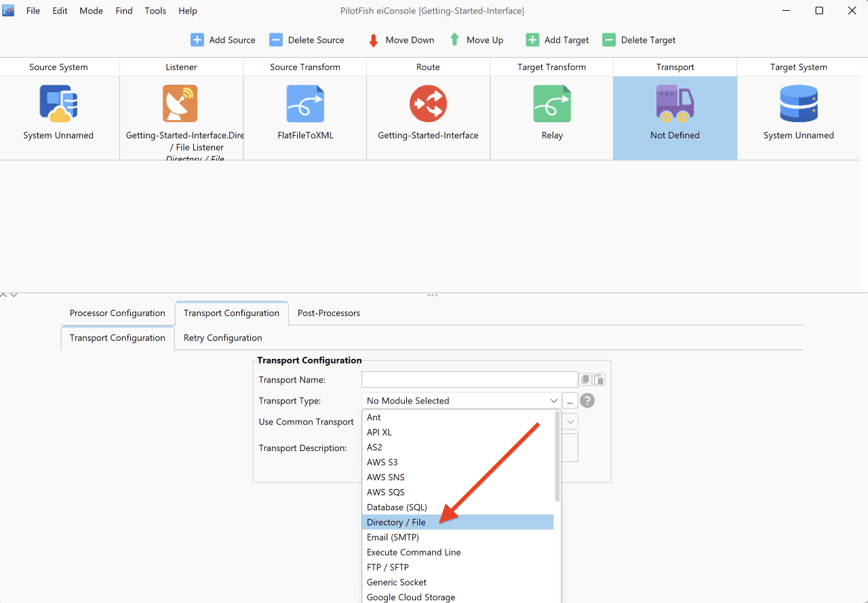Click the Delete Target toolbar button

[639, 40]
